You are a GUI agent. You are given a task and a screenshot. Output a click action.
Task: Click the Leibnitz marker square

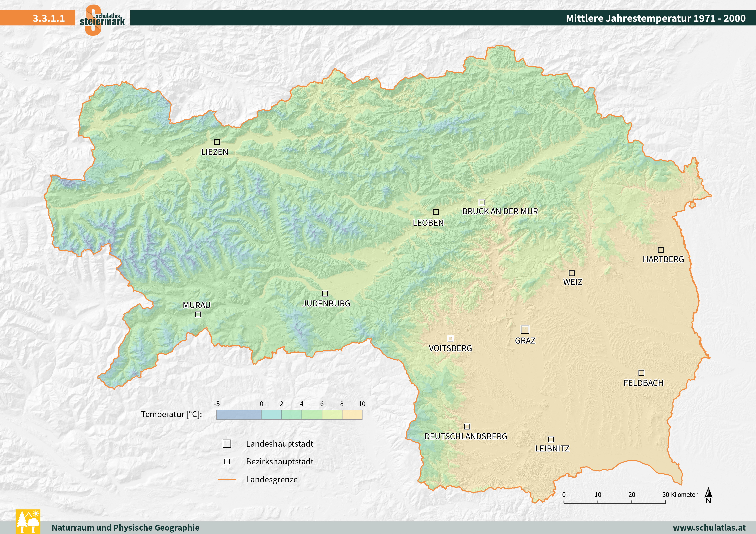[551, 439]
